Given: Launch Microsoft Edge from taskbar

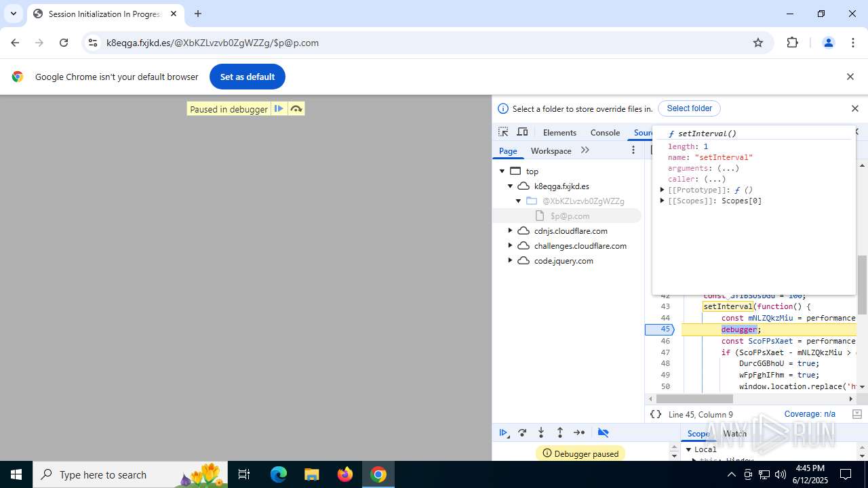Looking at the screenshot, I should [279, 474].
